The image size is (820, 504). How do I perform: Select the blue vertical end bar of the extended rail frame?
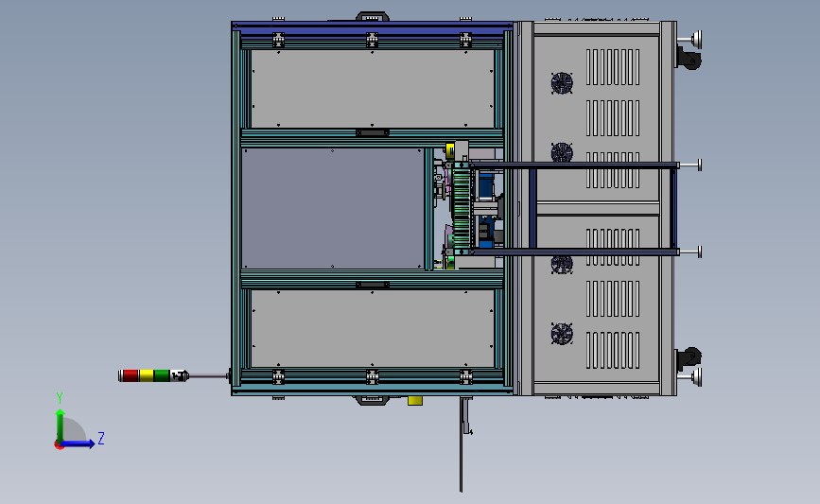point(674,209)
